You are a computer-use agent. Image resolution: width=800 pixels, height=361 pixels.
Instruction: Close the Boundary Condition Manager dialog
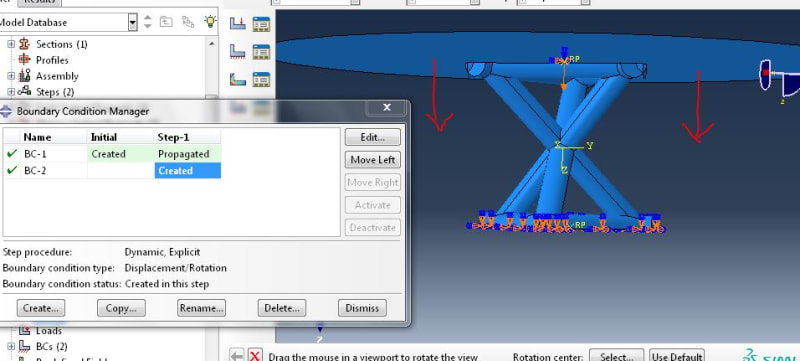(x=387, y=107)
